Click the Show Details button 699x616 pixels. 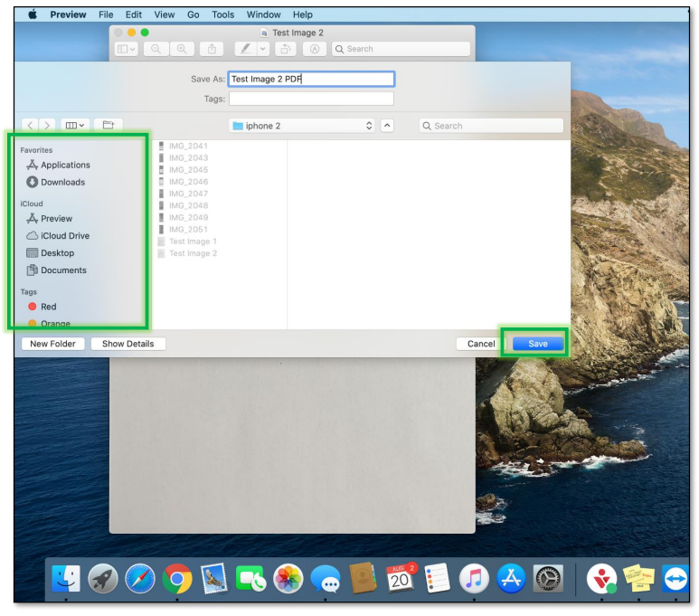tap(128, 344)
